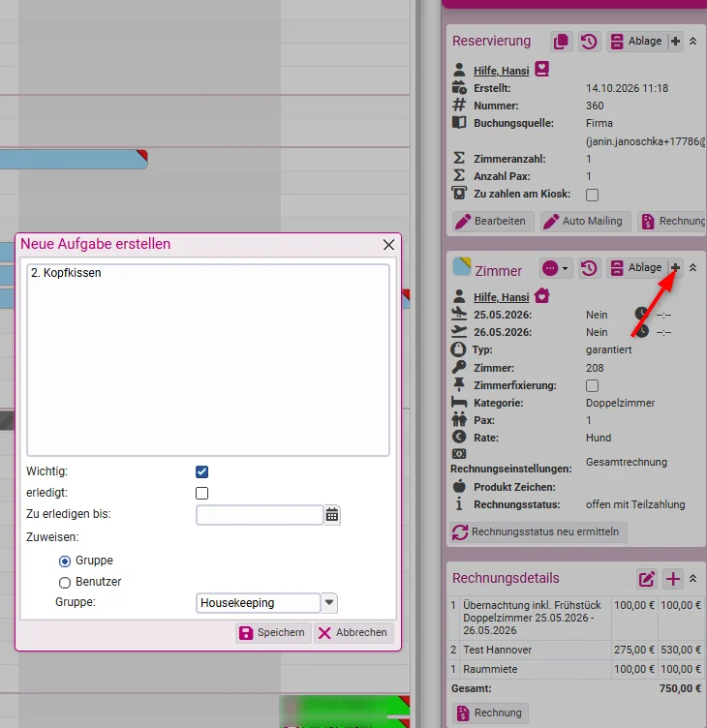Click Rechnungsstatus value offen mit Teilzahlung
The width and height of the screenshot is (707, 728).
click(x=635, y=504)
